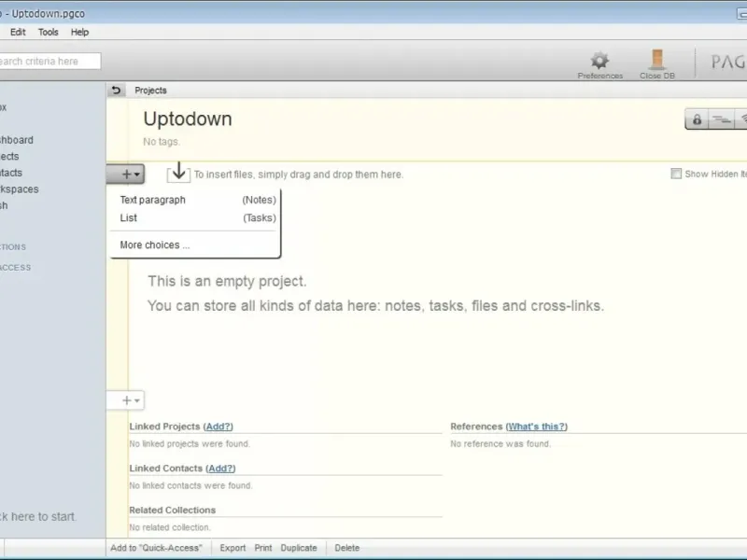Open the Edit menu
The width and height of the screenshot is (747, 560).
click(18, 33)
